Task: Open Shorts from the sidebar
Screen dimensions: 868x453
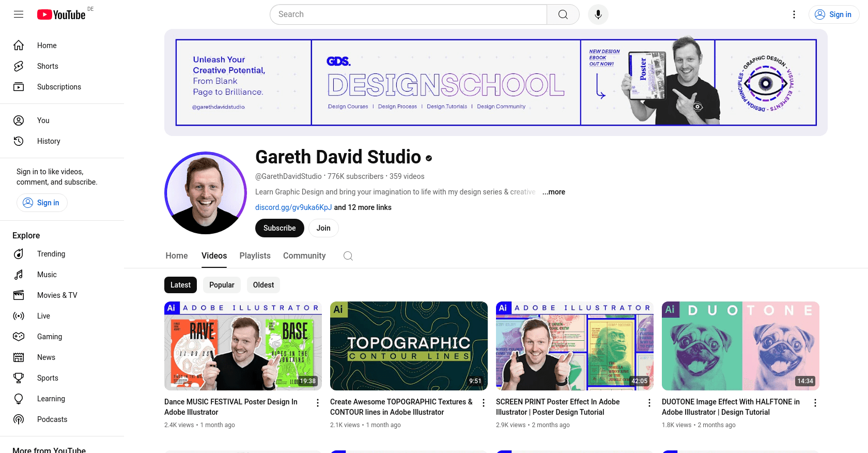Action: (x=48, y=66)
